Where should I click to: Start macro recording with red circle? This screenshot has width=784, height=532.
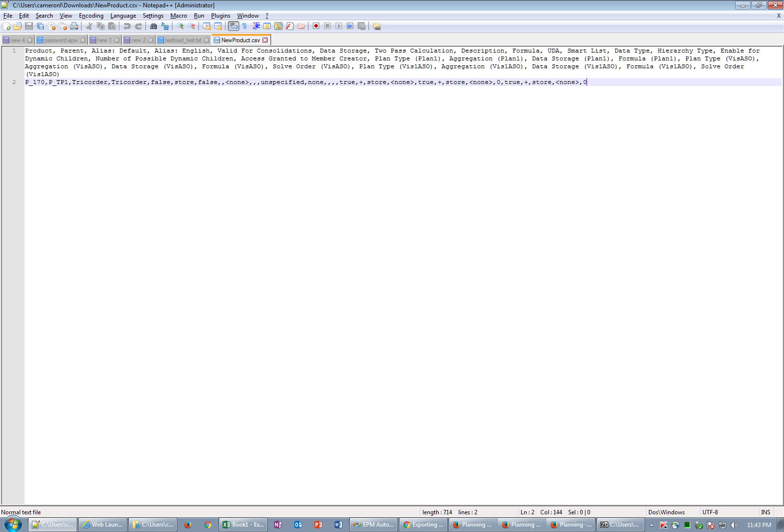[x=316, y=26]
